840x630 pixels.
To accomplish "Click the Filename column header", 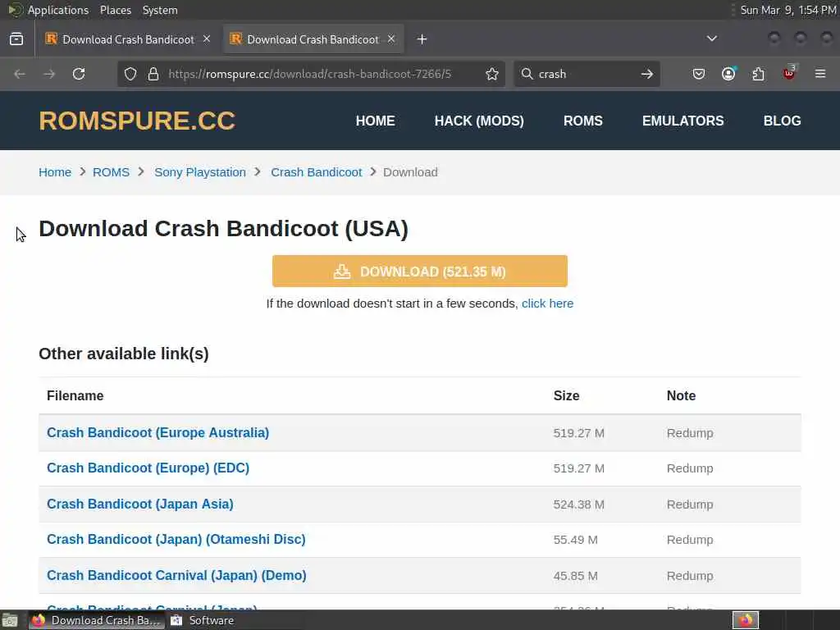I will pos(75,396).
